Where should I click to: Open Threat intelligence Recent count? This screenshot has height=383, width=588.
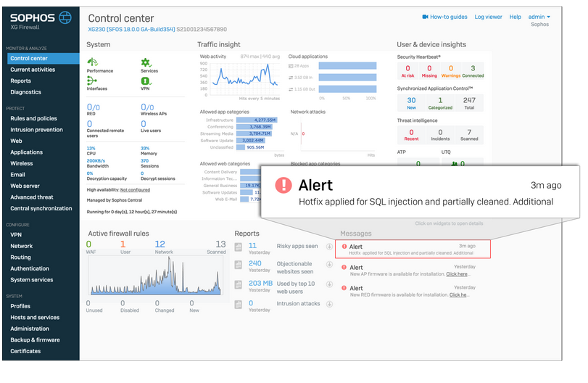coord(411,135)
